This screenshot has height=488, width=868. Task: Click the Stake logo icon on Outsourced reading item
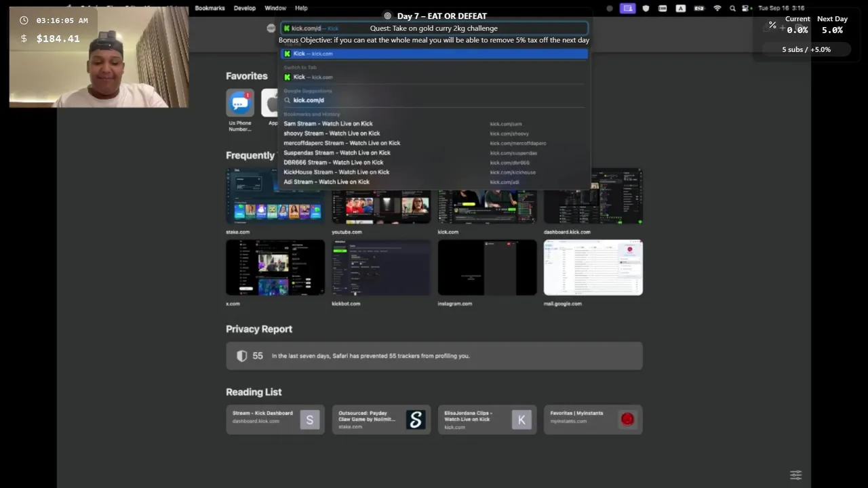coord(416,420)
